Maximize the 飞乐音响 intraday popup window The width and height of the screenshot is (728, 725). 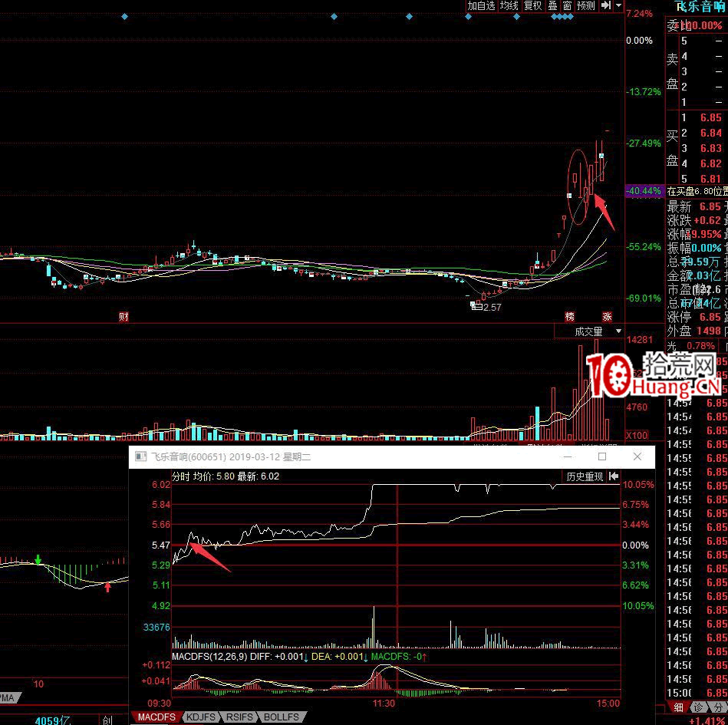(x=602, y=457)
